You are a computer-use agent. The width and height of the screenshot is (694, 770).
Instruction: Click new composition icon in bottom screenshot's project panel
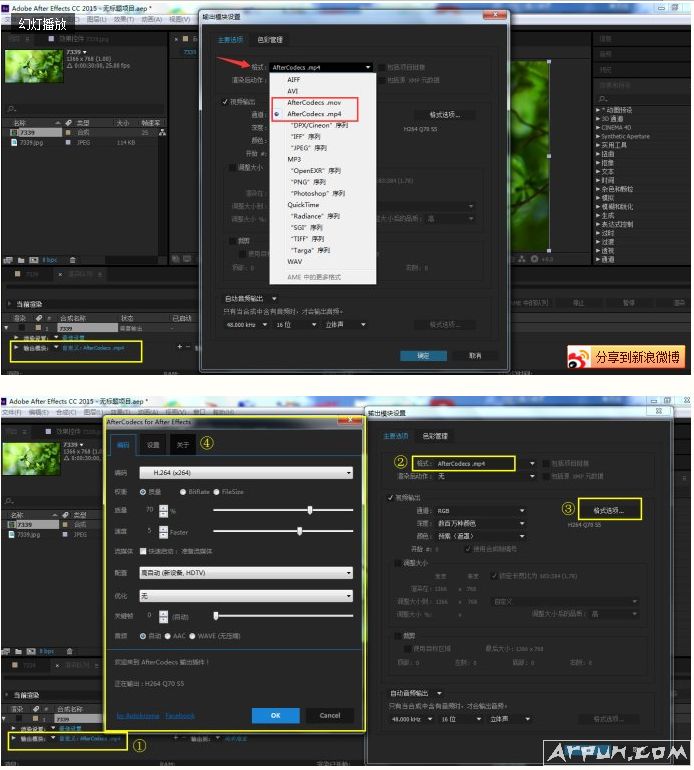coord(30,651)
